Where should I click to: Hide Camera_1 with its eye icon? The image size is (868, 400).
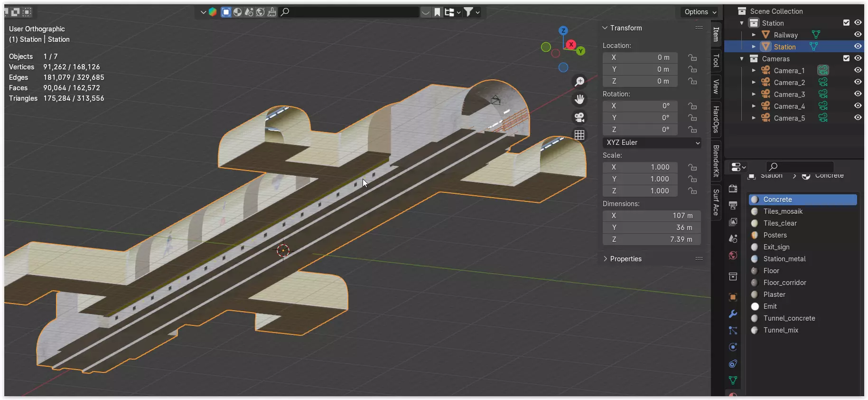pyautogui.click(x=858, y=70)
